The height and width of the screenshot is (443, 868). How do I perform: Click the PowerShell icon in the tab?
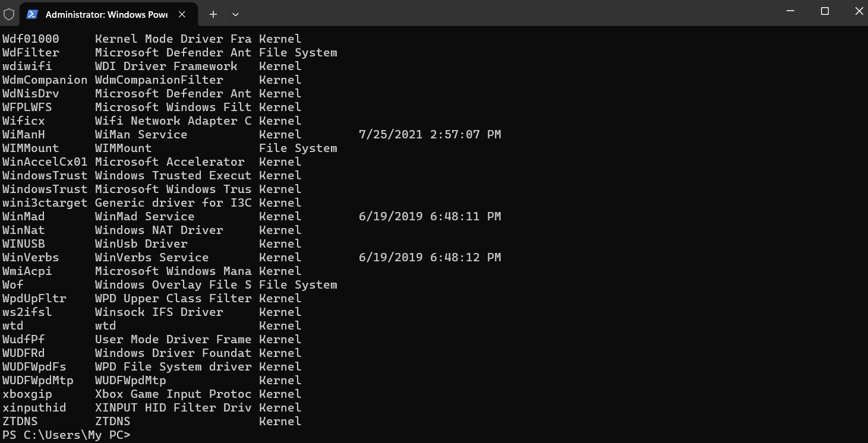pyautogui.click(x=33, y=14)
